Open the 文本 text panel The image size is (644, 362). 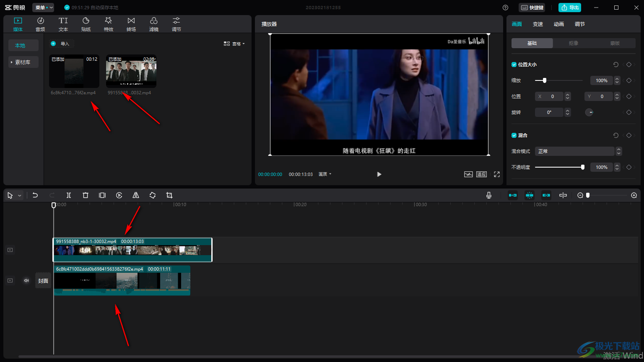63,24
